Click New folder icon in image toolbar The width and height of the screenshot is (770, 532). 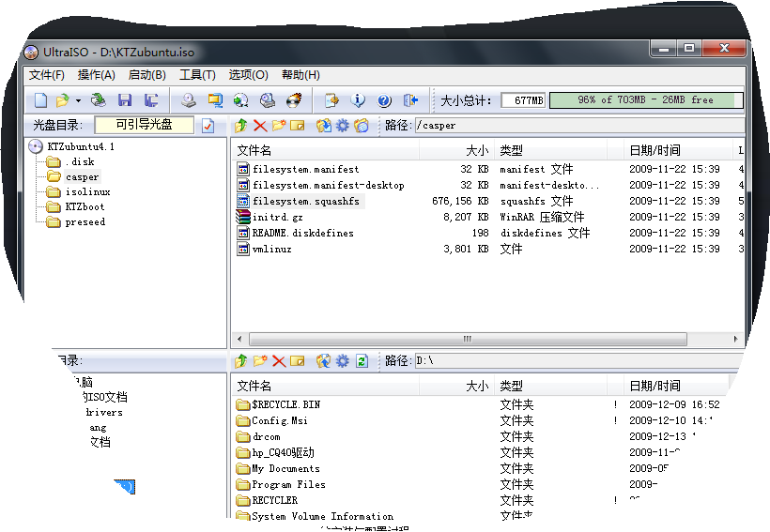coord(279,126)
